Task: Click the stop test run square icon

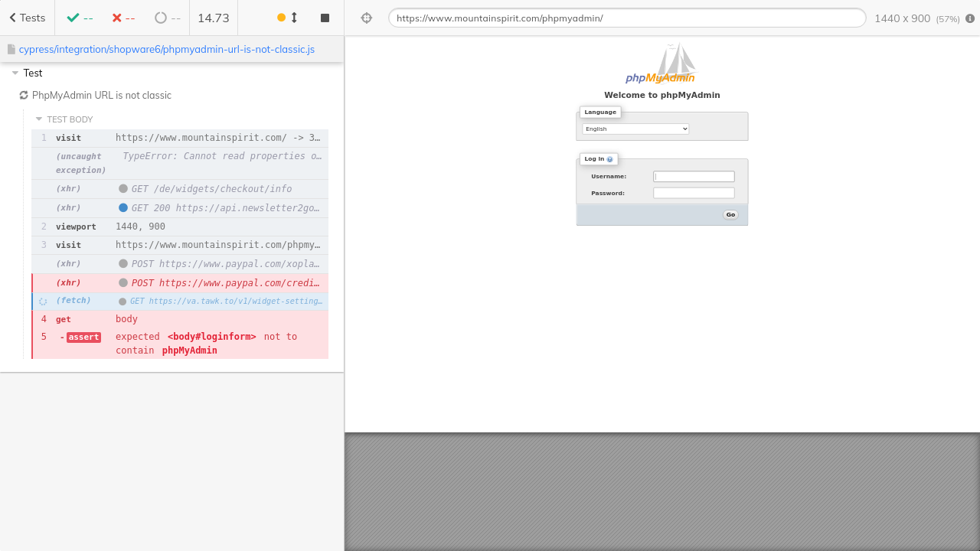Action: (x=325, y=18)
